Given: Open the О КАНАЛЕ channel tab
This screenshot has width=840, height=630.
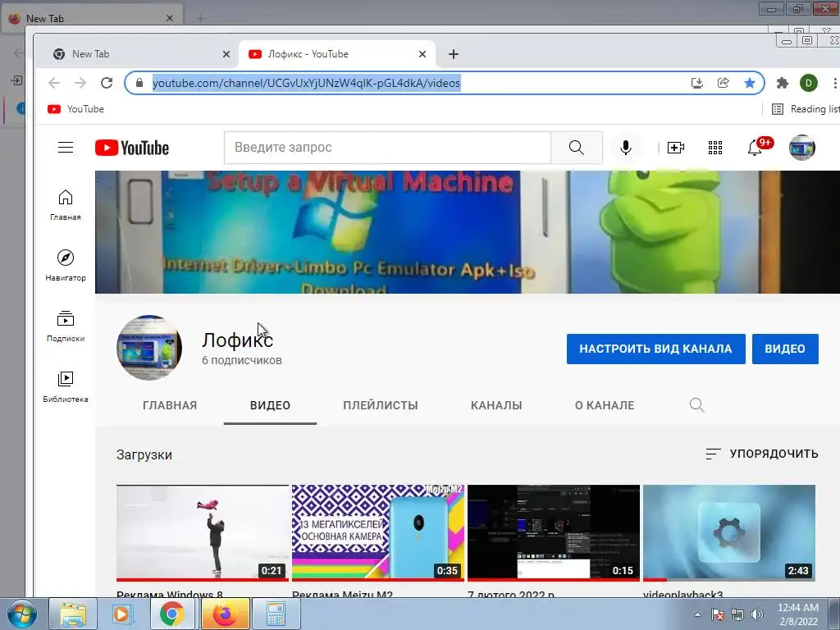Looking at the screenshot, I should click(x=605, y=405).
